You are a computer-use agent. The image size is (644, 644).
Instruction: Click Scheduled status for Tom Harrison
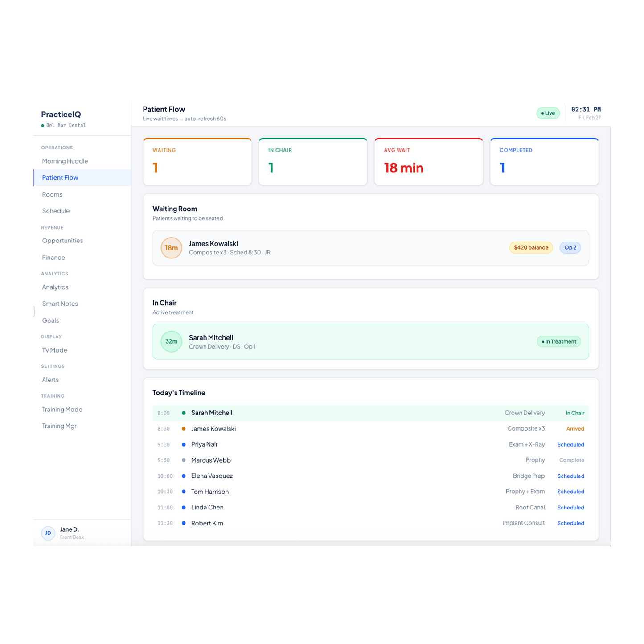571,492
